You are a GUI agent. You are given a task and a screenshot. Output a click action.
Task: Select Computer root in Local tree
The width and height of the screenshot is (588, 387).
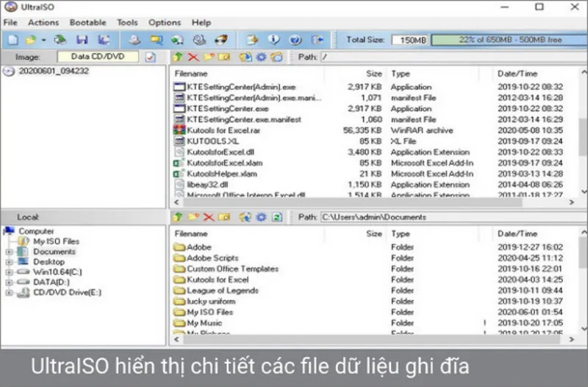[x=36, y=231]
